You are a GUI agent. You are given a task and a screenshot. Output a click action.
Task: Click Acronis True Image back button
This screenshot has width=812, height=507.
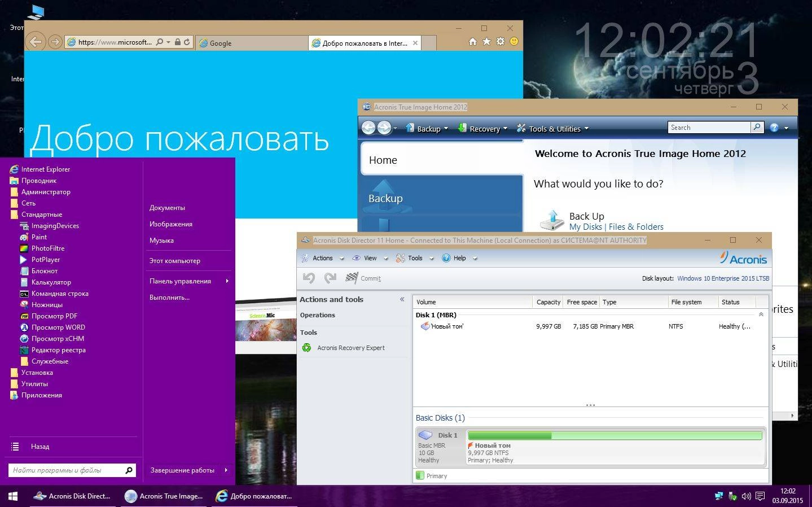pyautogui.click(x=368, y=128)
